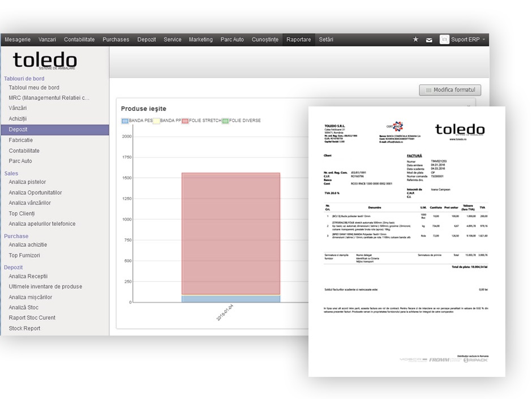Screen dimensions: 532x399
Task: Open Contabilitate dashboard in sidebar
Action: [x=24, y=151]
